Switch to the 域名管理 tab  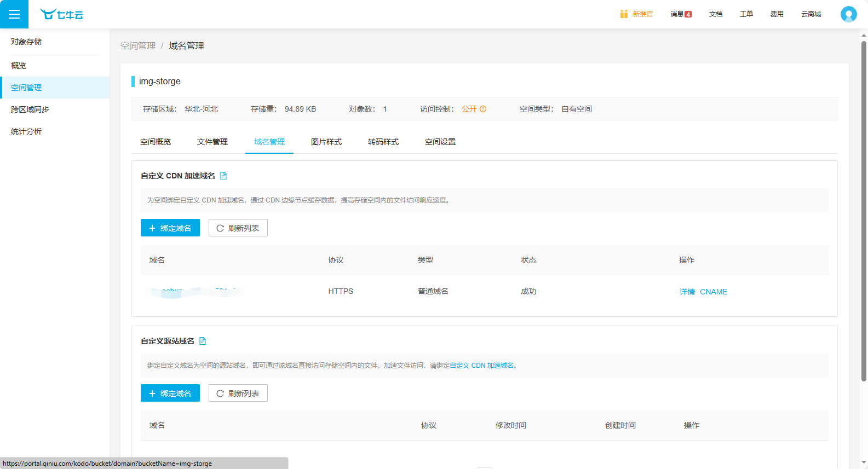(269, 142)
